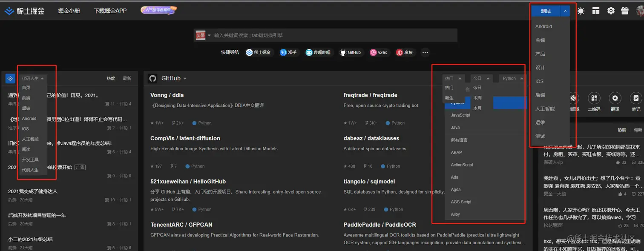Open the tiangolo / sqlmodel repository

369,181
